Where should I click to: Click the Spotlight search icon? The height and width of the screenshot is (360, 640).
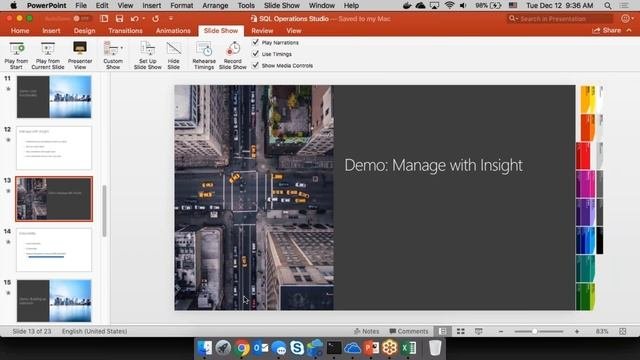click(608, 6)
